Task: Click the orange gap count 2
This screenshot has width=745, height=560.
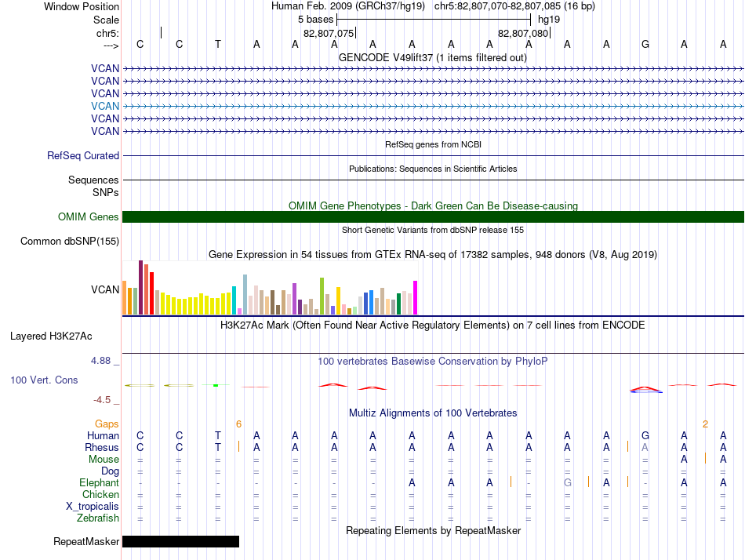Action: coord(705,424)
